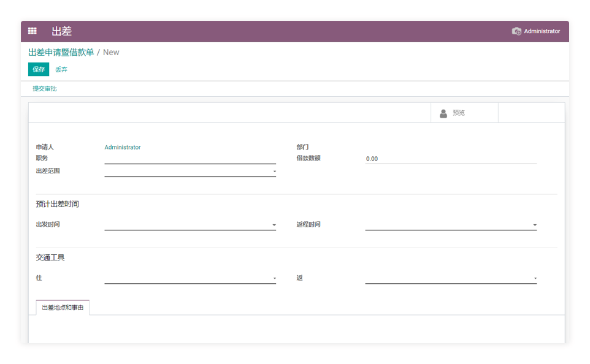
Task: Click the person icon beside 预览
Action: pos(443,113)
